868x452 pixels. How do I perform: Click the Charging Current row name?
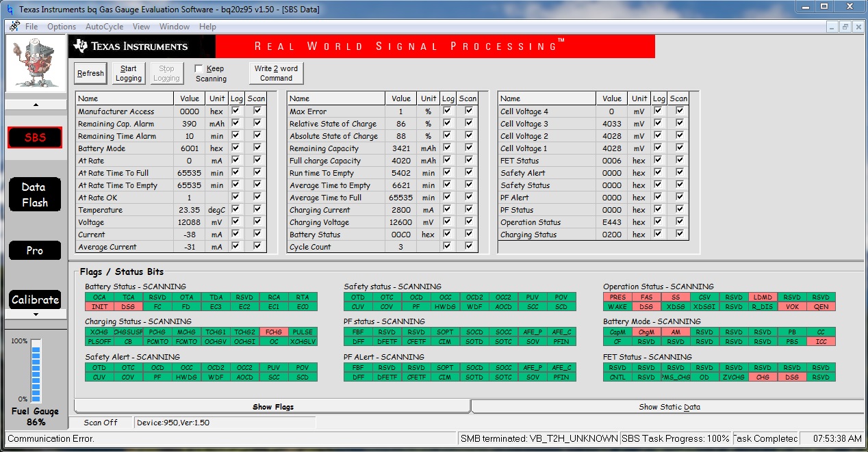(x=319, y=209)
